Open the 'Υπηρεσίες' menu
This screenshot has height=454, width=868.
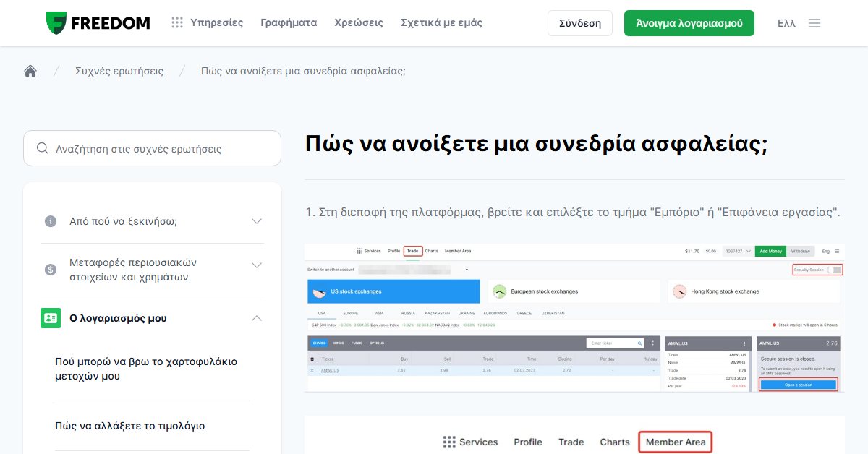[x=216, y=23]
